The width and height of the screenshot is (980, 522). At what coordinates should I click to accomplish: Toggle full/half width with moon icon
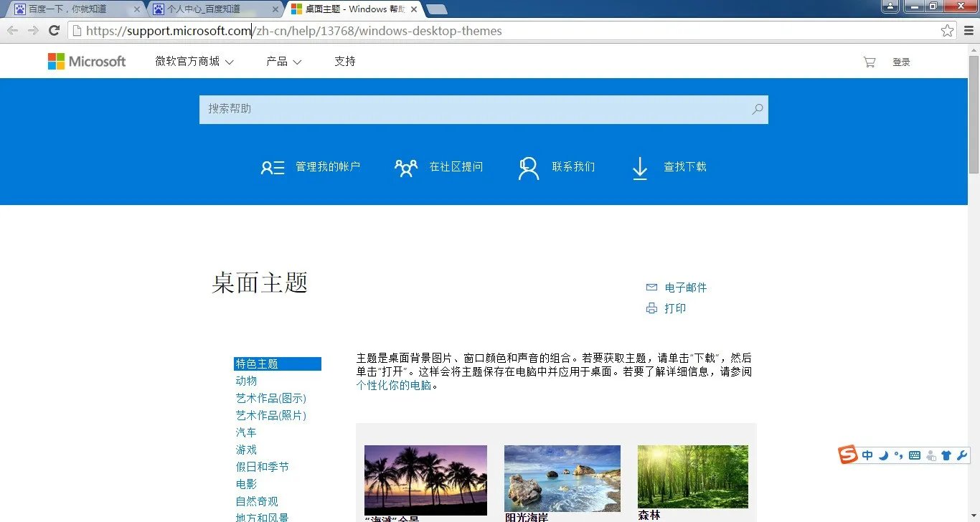(x=883, y=455)
